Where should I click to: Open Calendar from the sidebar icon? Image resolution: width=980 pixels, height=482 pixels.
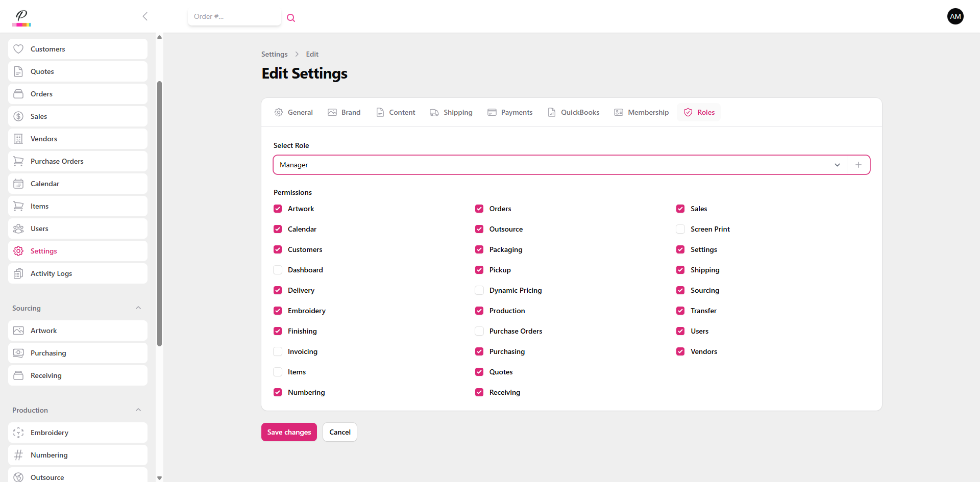(x=18, y=184)
